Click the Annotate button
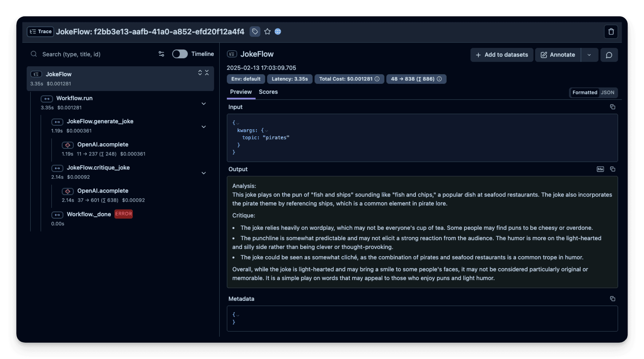 pos(558,55)
